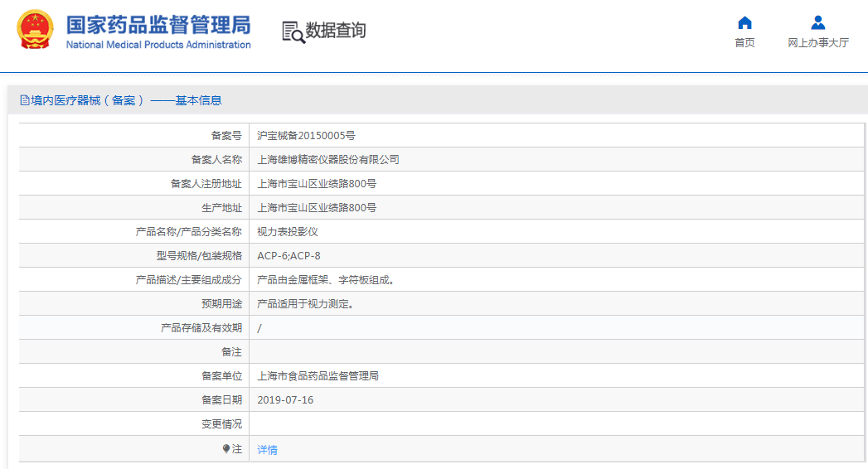Select the 境内医疗器械（备案）——基本信息 heading
This screenshot has width=868, height=469.
coord(126,100)
